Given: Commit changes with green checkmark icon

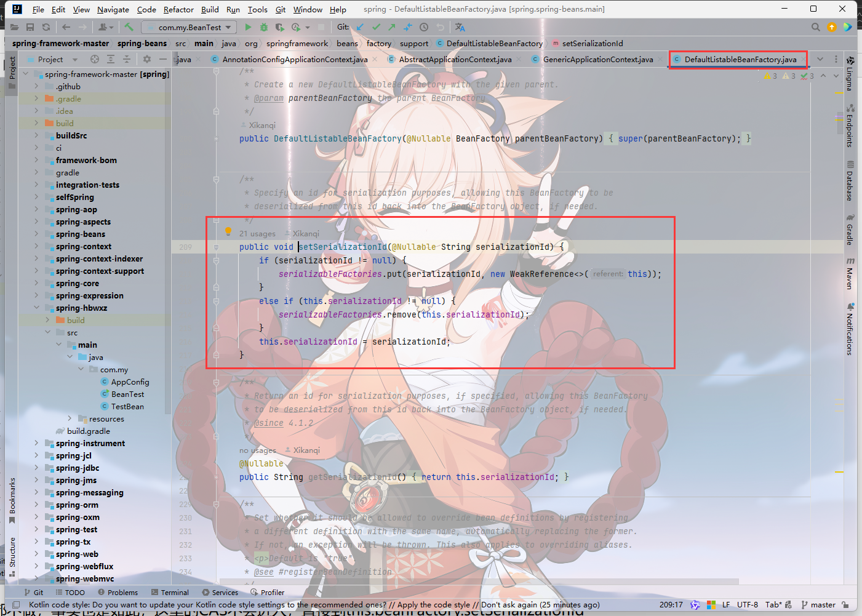Looking at the screenshot, I should pos(376,27).
